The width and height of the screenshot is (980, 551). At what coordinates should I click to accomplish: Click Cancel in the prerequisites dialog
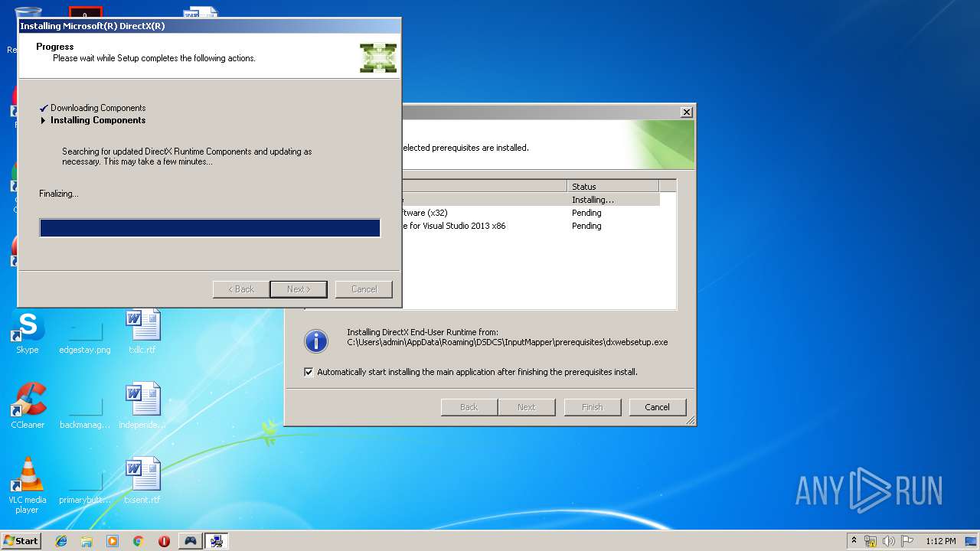657,407
